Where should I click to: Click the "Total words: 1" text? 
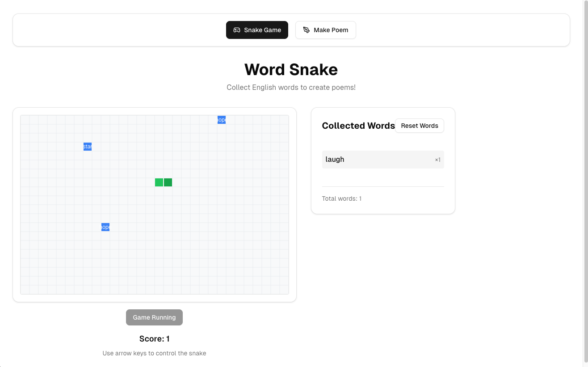coord(341,198)
